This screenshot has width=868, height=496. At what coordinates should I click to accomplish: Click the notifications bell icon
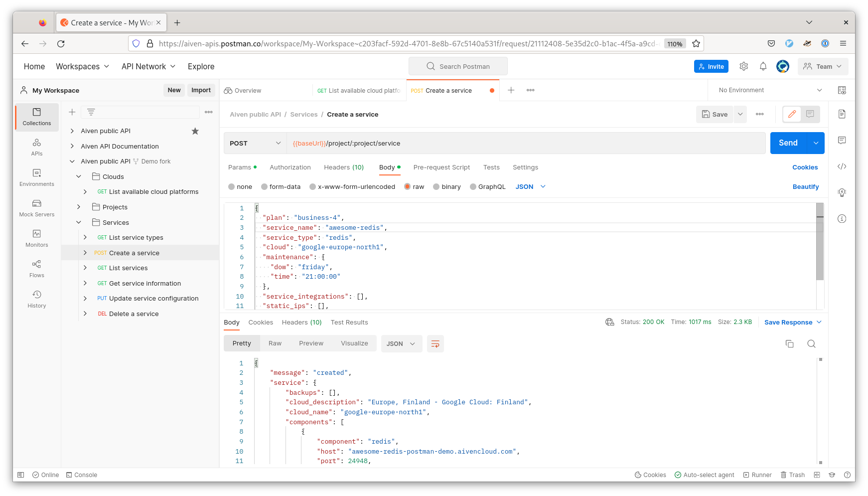[763, 66]
